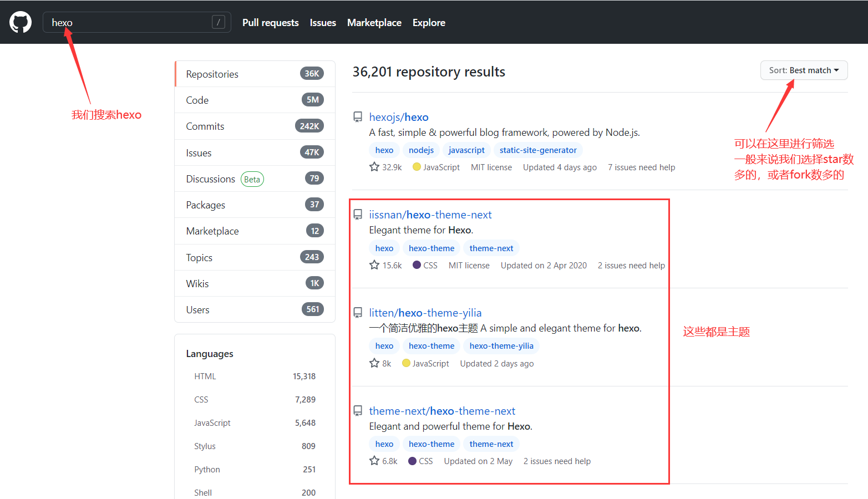Click the Beta badge next to Discussions
This screenshot has height=499, width=868.
point(252,179)
